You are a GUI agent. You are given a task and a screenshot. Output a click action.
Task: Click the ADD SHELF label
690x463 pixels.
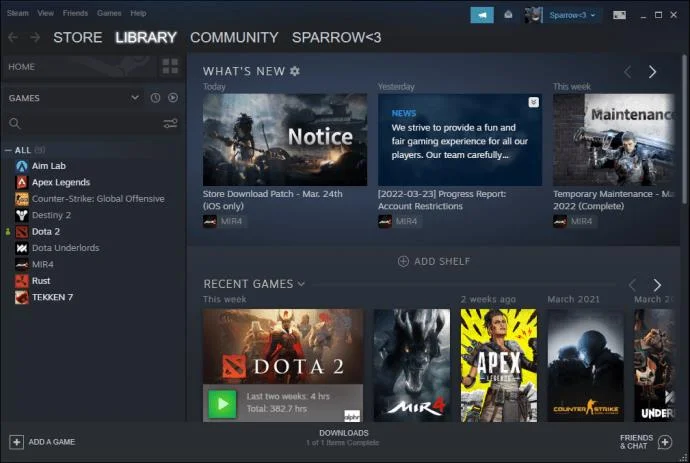[442, 261]
